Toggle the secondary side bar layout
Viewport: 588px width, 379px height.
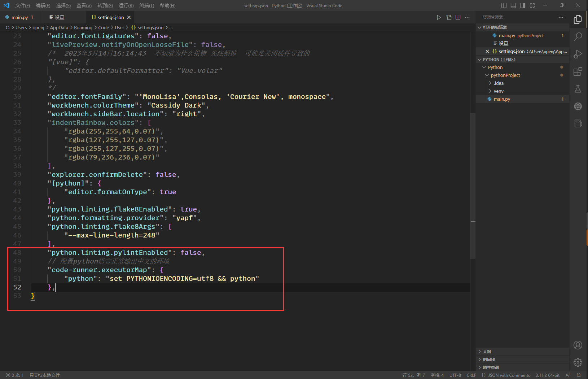(x=523, y=5)
